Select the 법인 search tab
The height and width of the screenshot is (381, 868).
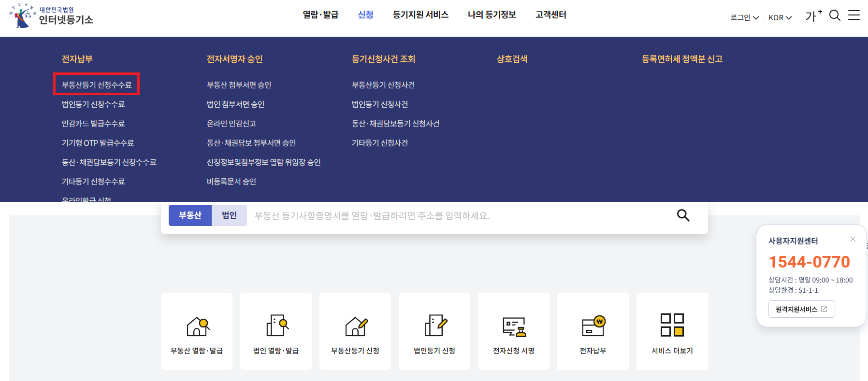click(229, 215)
